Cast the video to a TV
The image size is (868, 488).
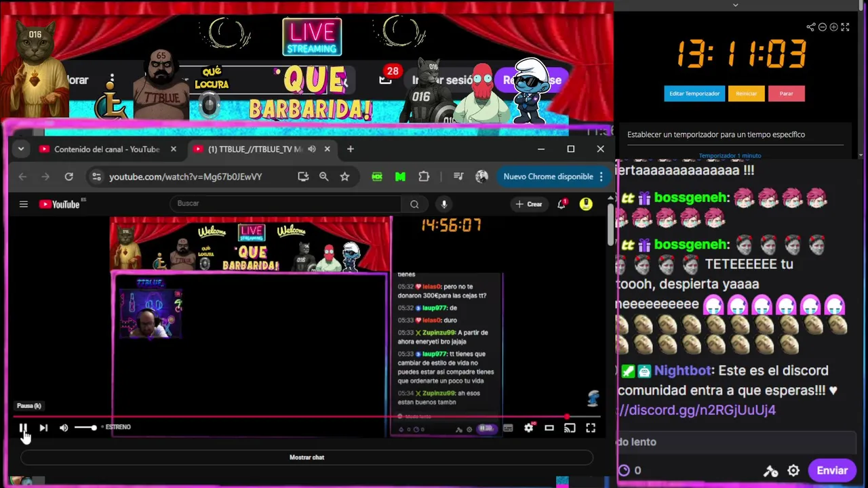tap(570, 428)
